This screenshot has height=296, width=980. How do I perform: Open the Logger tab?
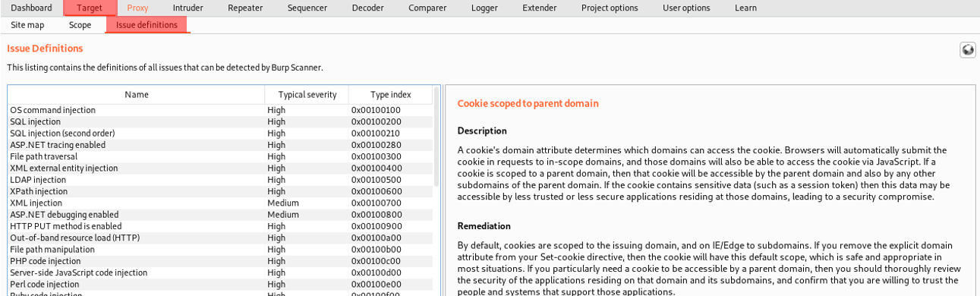pyautogui.click(x=484, y=8)
